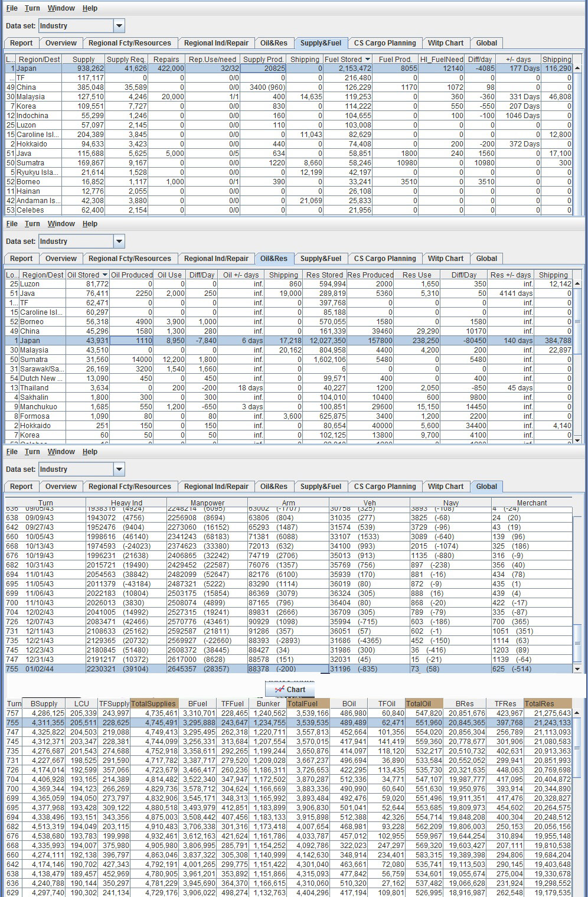Switch to Global tab in the Supply&Fuel window

(x=486, y=43)
